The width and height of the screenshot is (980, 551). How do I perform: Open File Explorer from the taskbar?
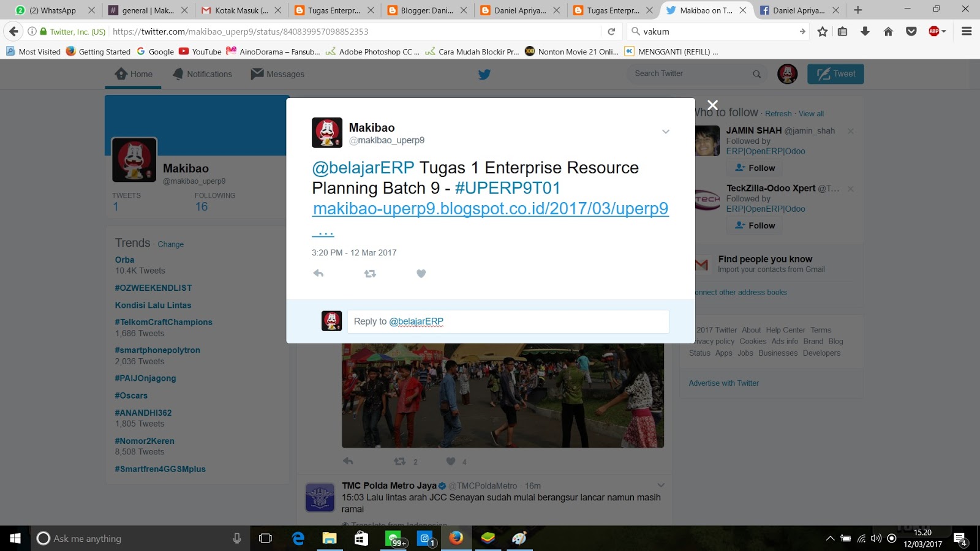tap(330, 539)
